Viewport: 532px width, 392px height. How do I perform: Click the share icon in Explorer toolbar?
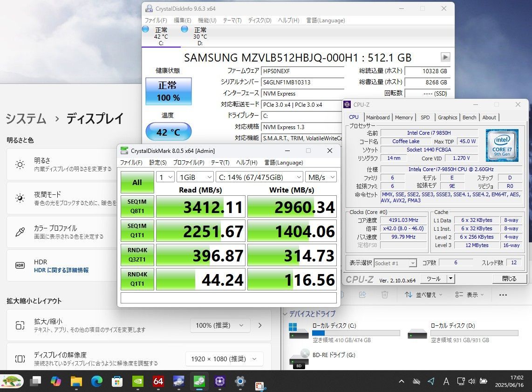[362, 295]
